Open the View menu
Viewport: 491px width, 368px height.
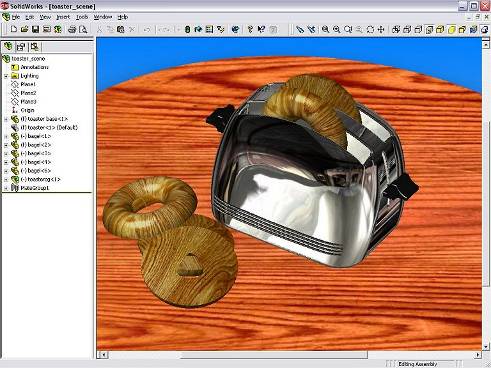tap(45, 17)
